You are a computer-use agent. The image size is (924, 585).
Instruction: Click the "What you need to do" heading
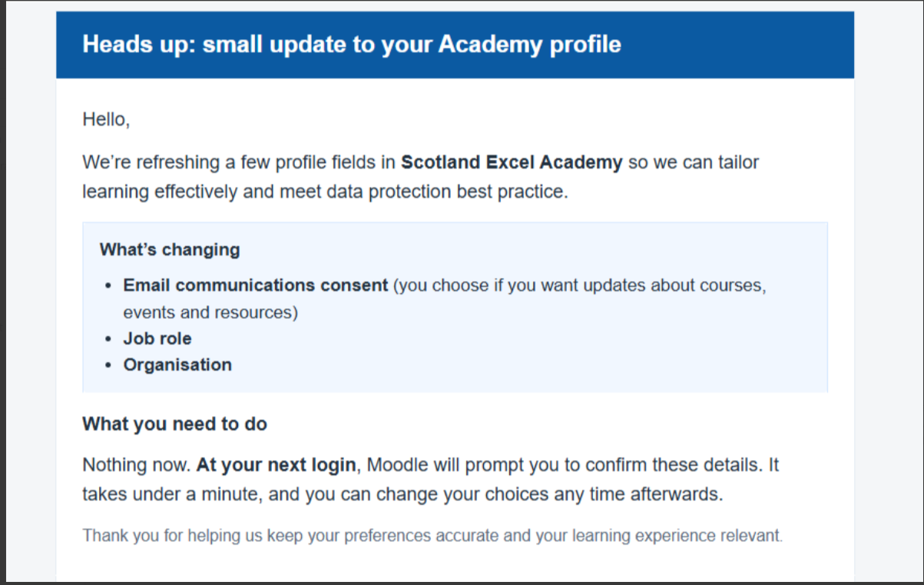click(174, 424)
